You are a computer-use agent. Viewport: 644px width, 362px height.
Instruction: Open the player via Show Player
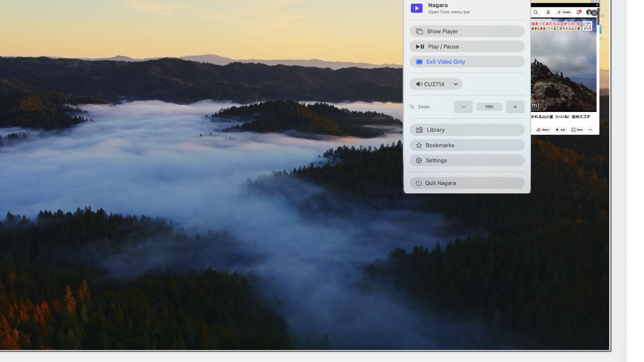pos(467,31)
